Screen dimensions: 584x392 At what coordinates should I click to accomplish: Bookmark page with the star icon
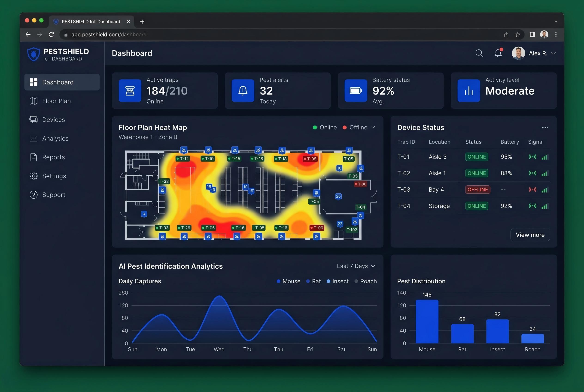[x=518, y=34]
